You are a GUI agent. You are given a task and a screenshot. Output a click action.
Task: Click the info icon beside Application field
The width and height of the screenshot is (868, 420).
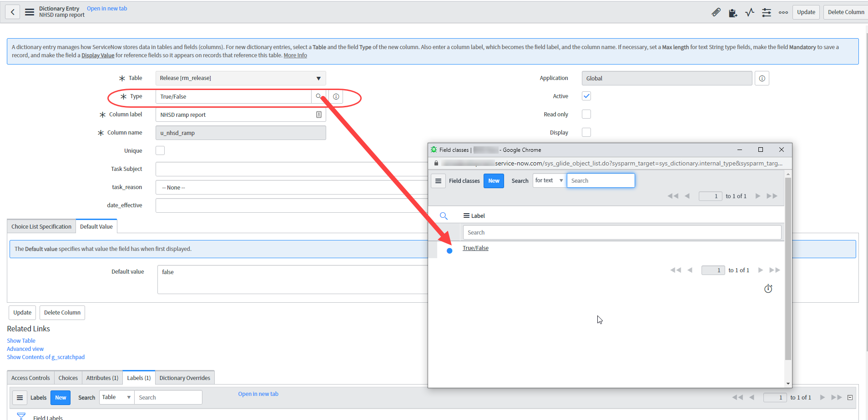click(x=762, y=78)
